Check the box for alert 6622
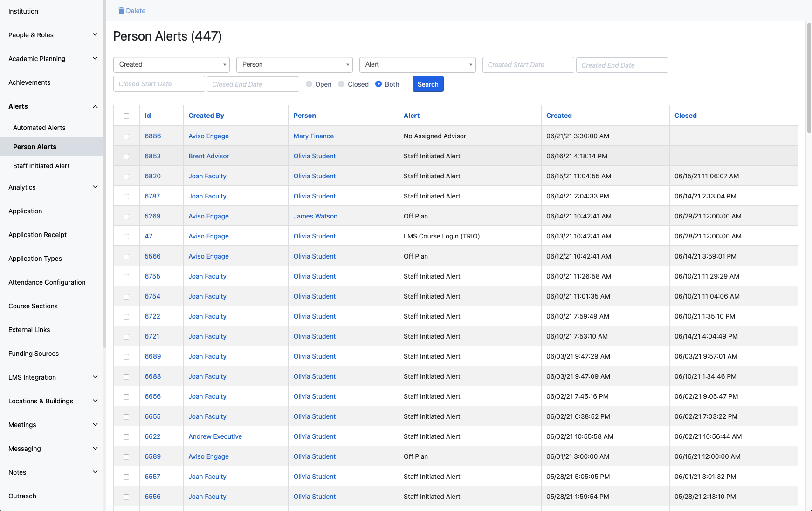The width and height of the screenshot is (812, 511). coord(126,437)
